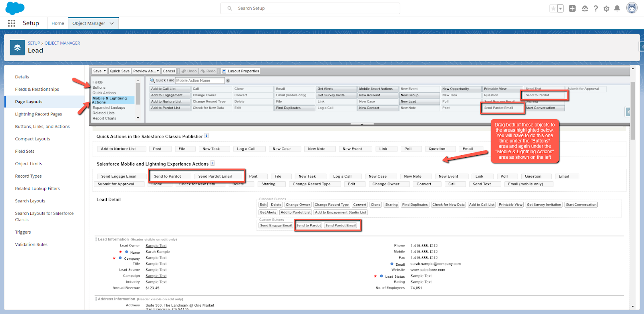The width and height of the screenshot is (644, 314).
Task: Click the Favorites star icon
Action: pyautogui.click(x=553, y=8)
